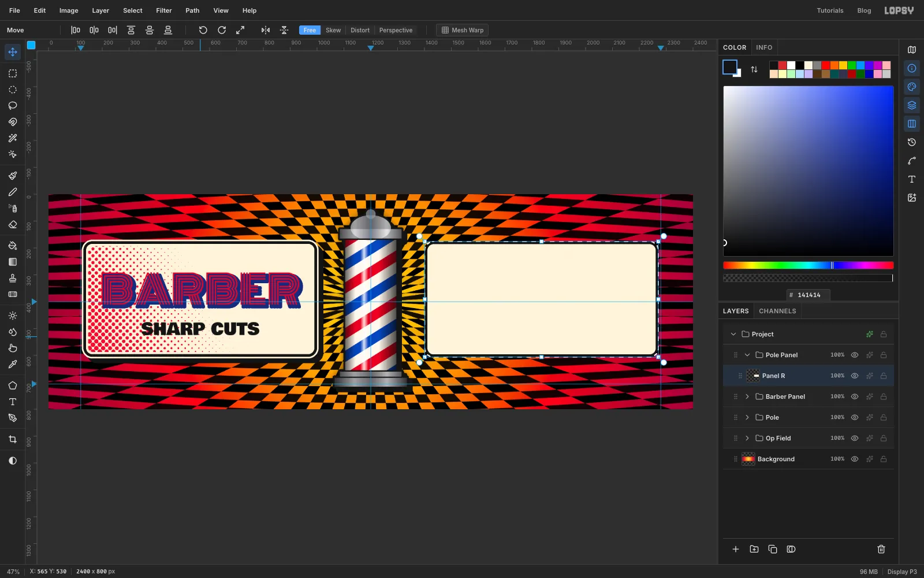
Task: Select the Perspective transform mode
Action: tap(396, 30)
